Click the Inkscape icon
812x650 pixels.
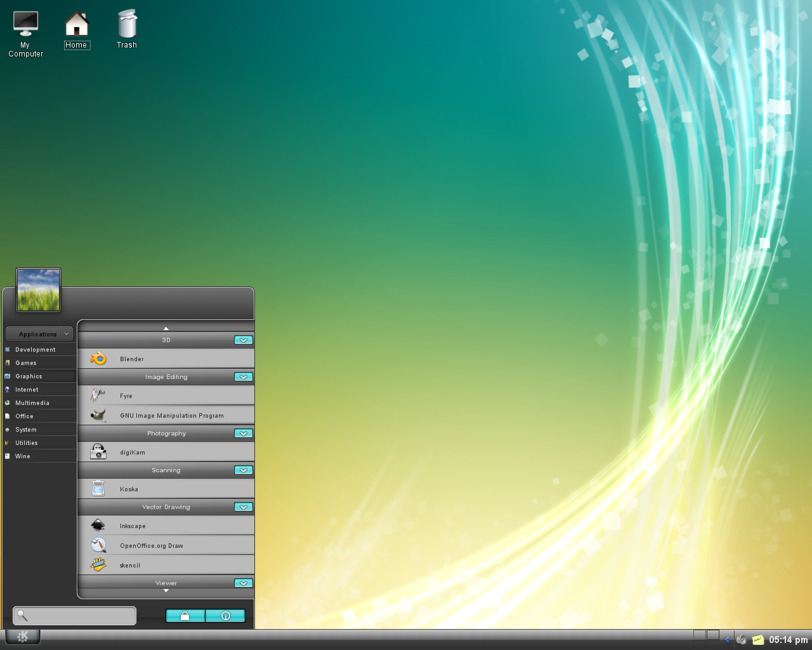[98, 526]
